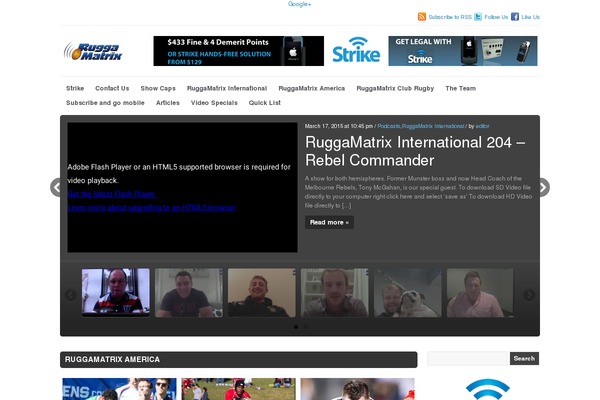
Task: Select thumbnail of man in pink shirt
Action: pyautogui.click(x=480, y=293)
